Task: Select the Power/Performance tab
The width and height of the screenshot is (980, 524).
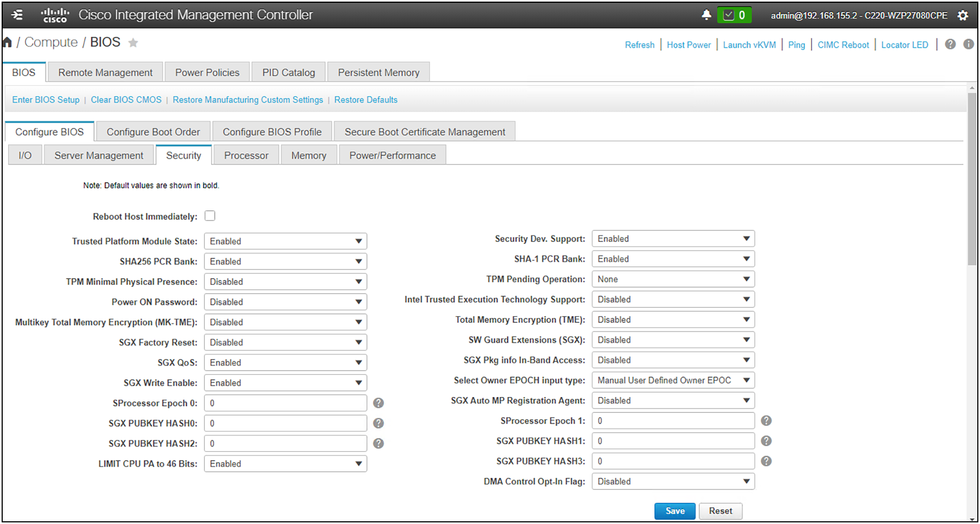Action: (x=392, y=155)
